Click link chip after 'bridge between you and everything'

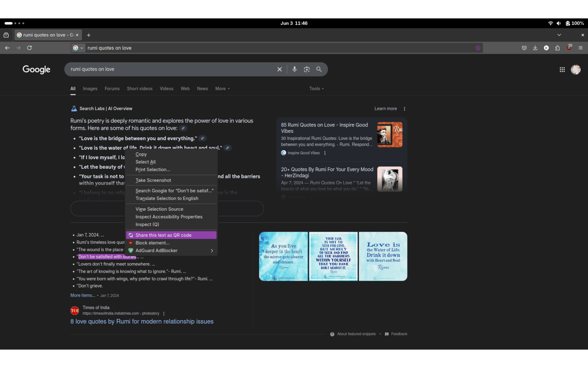coord(203,138)
